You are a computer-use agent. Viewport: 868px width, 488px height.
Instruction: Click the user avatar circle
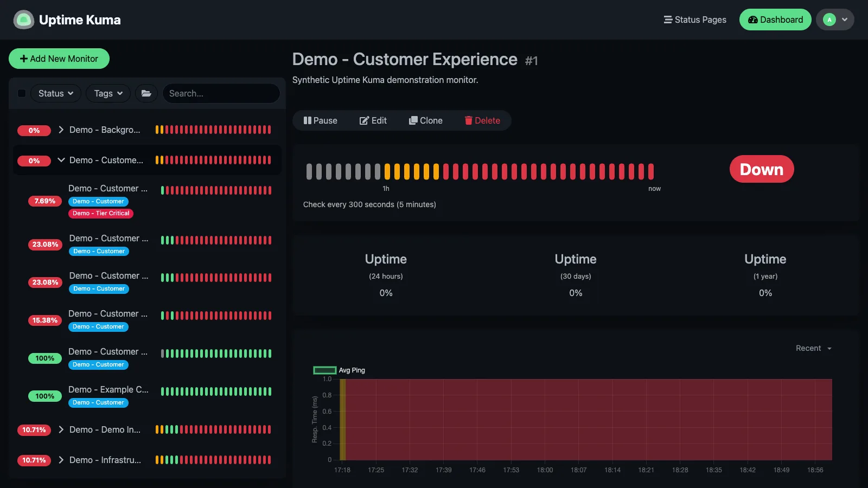click(829, 20)
